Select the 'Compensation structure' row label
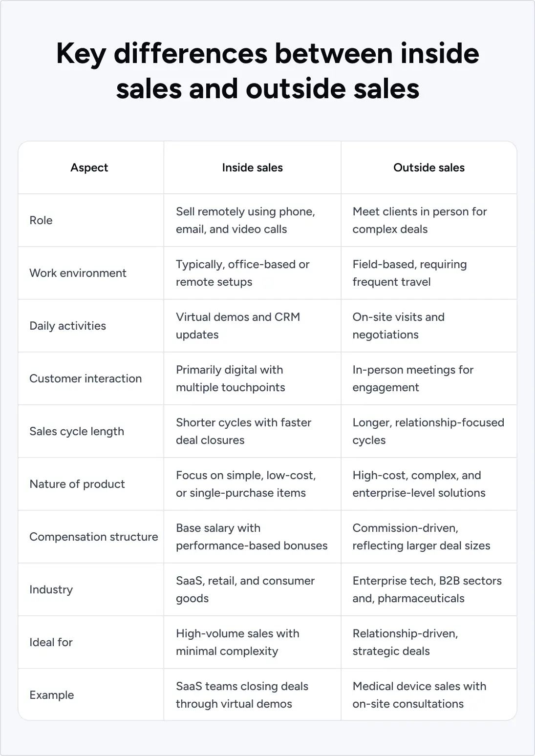Screen dimensions: 535x756 click(x=94, y=537)
